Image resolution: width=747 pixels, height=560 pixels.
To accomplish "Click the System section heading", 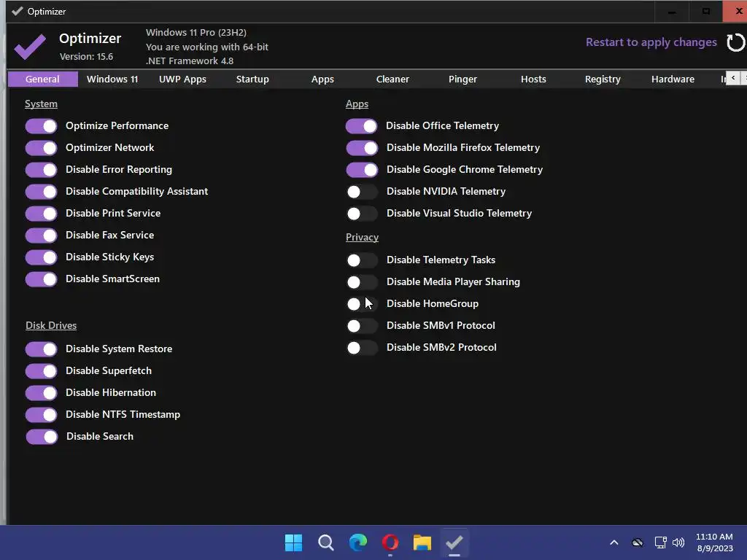I will [41, 104].
